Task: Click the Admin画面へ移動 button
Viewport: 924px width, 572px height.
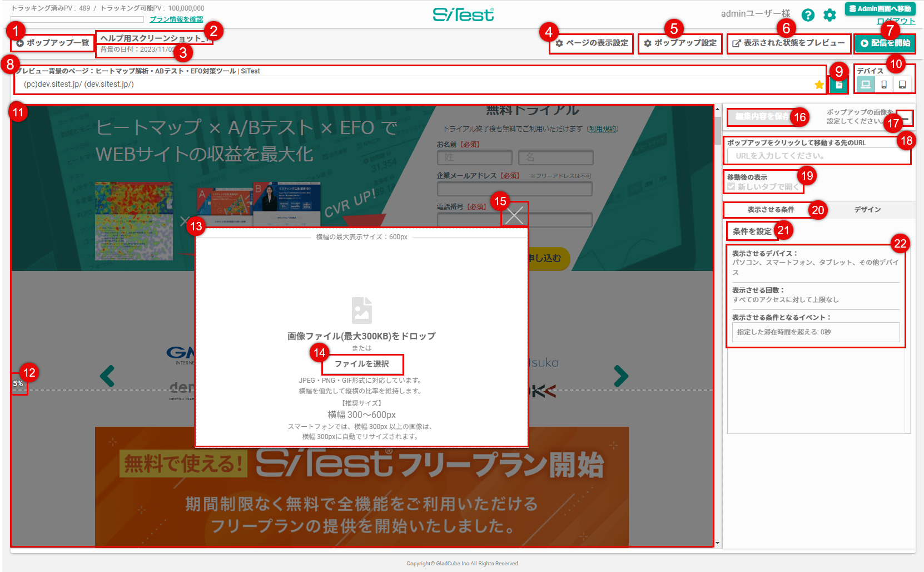Action: tap(880, 9)
